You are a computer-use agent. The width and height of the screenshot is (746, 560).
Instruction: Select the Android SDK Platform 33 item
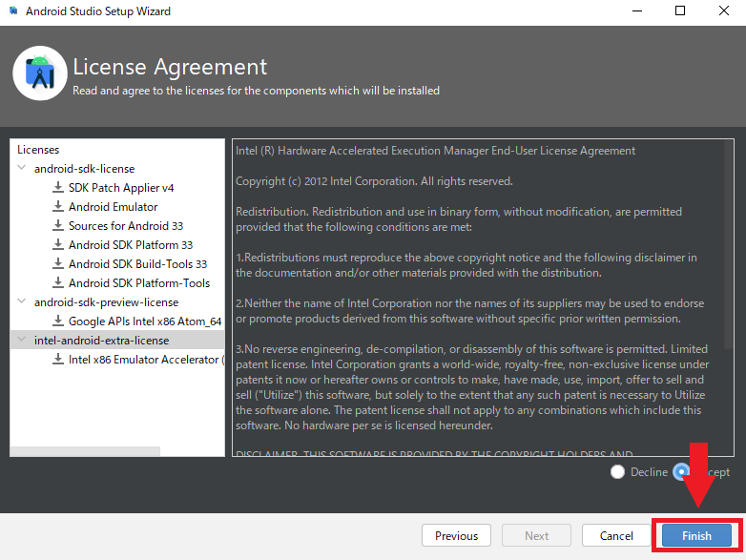(x=131, y=244)
